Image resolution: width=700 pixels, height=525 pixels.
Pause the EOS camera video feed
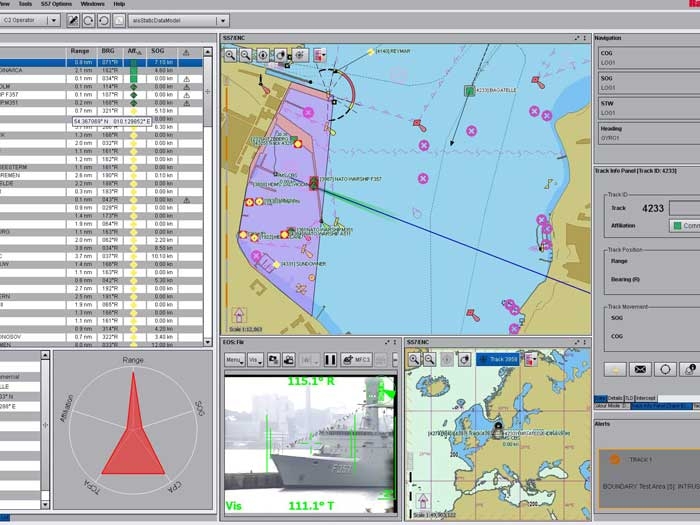(x=330, y=360)
